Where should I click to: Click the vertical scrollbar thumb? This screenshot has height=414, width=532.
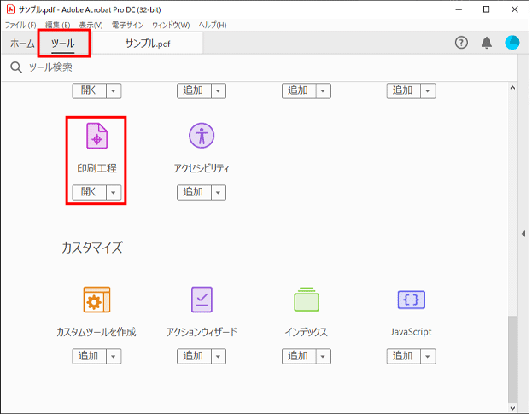coord(512,359)
